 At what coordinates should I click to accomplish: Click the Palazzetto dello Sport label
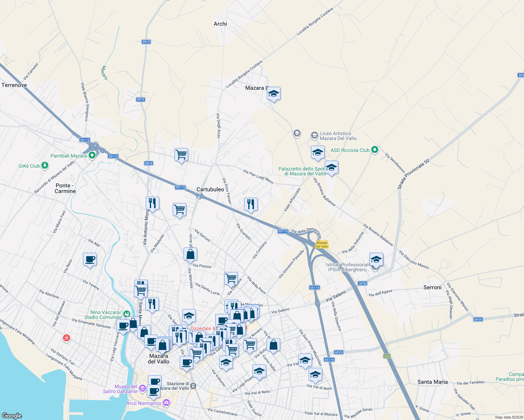click(x=302, y=171)
